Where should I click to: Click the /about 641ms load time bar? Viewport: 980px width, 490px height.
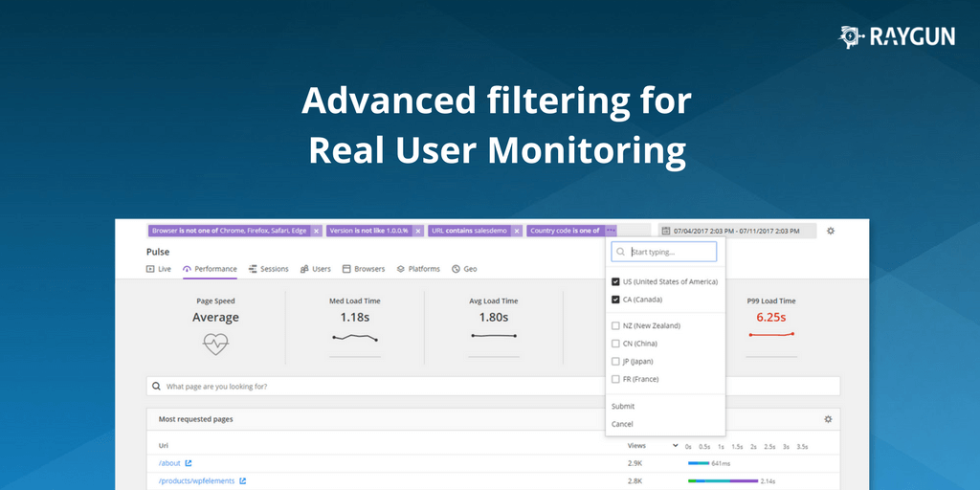click(x=699, y=463)
